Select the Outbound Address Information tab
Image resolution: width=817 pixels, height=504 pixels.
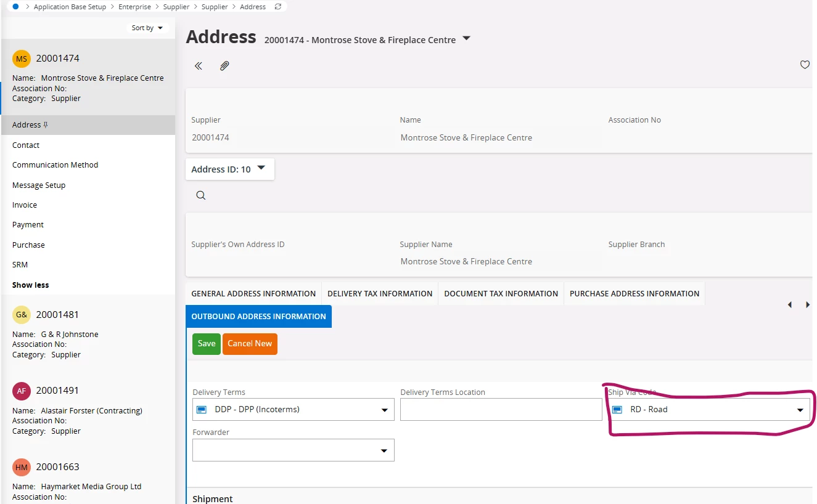pyautogui.click(x=259, y=317)
